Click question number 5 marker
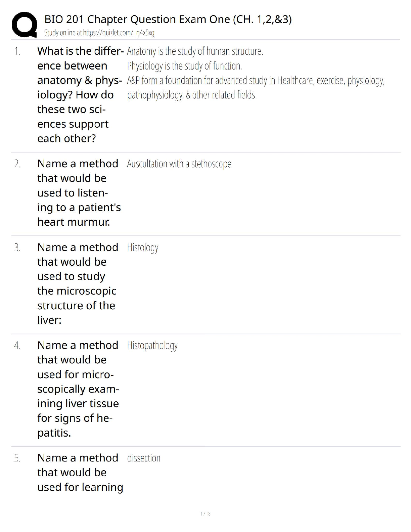The width and height of the screenshot is (411, 532). point(17,458)
